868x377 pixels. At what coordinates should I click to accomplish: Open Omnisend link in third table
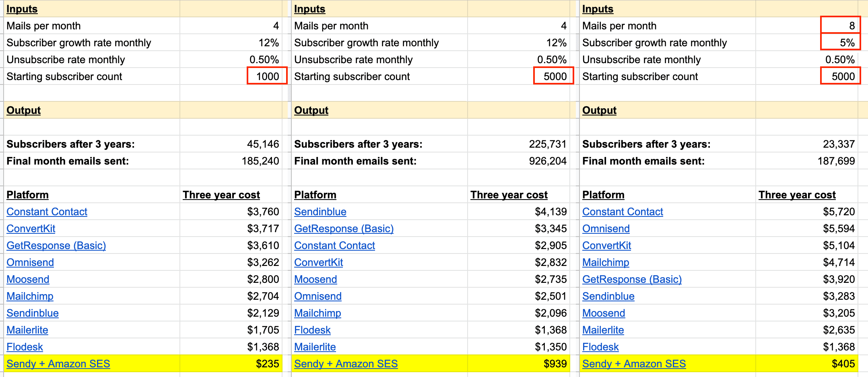(x=606, y=229)
